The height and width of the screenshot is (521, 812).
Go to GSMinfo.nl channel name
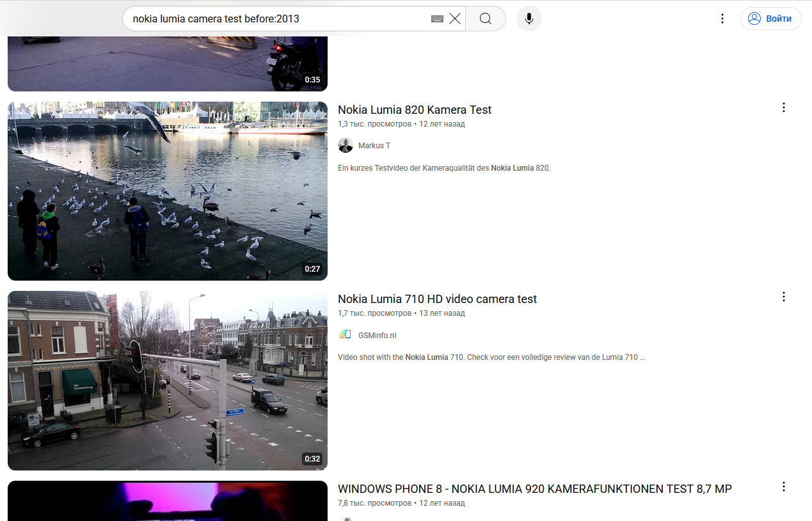click(377, 335)
